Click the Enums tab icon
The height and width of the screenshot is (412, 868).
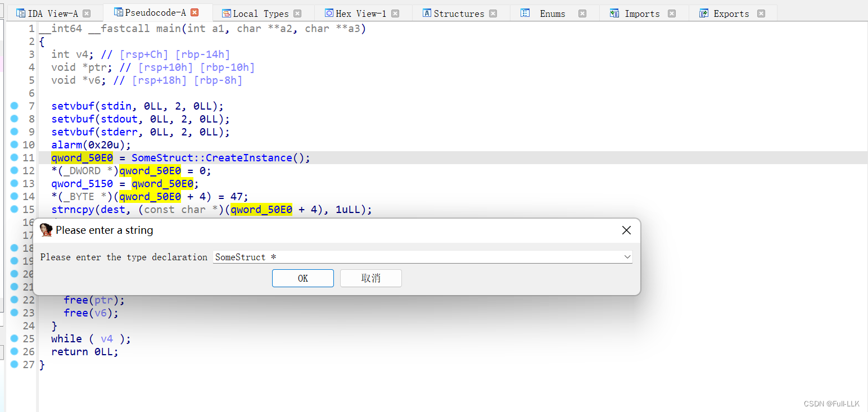tap(525, 13)
